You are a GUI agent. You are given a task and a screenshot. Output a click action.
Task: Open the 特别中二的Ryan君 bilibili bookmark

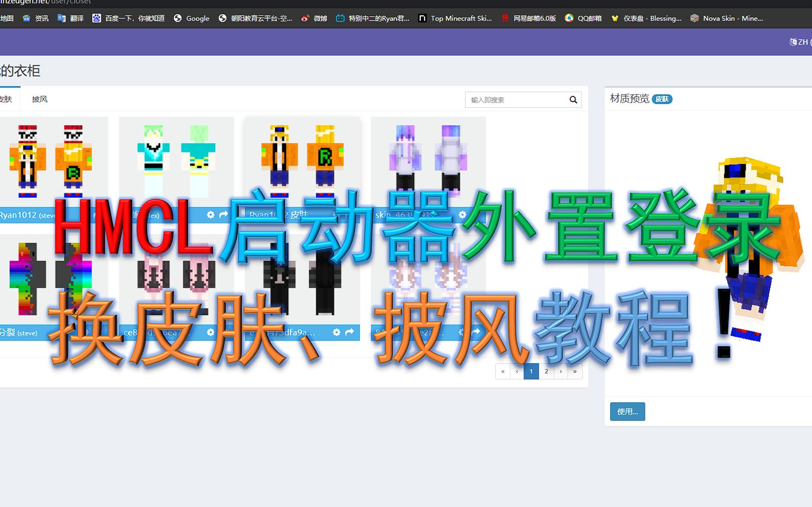tap(373, 18)
